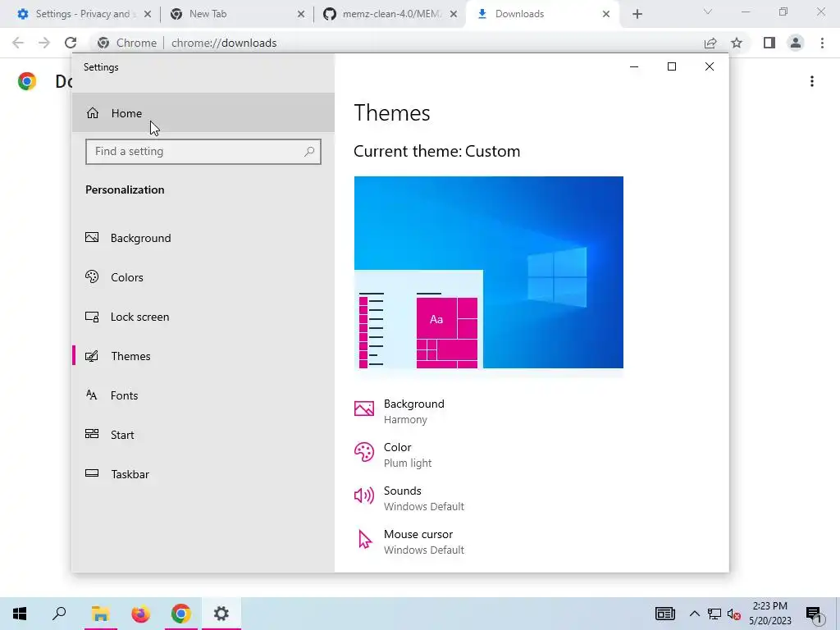
Task: Open the Sounds Windows Default option
Action: [409, 498]
